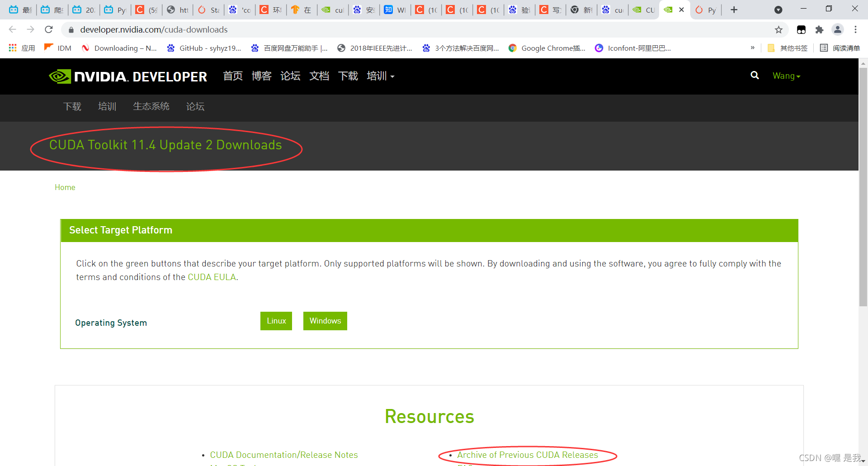Open the GitHub - syhyz19 bookmark
Viewport: 868px width, 466px height.
pyautogui.click(x=204, y=48)
